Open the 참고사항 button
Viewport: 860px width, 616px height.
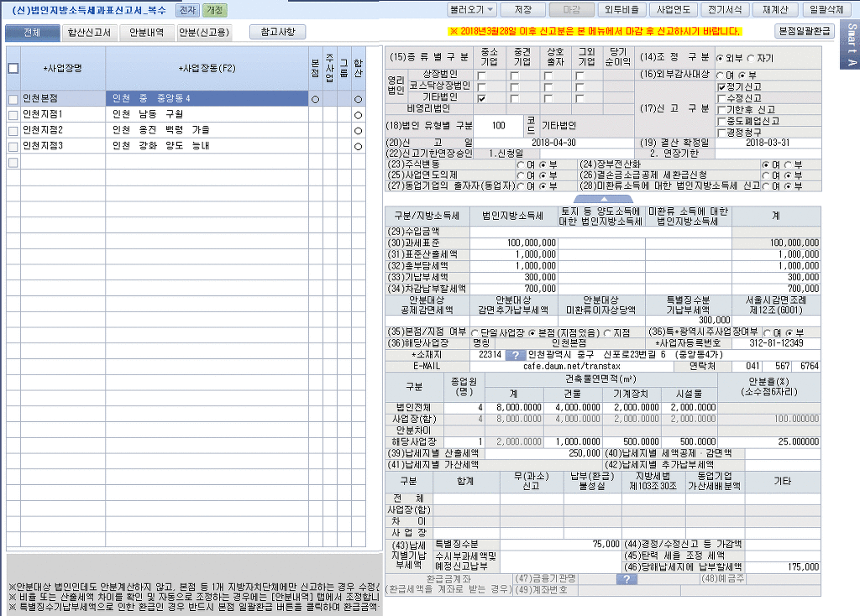pyautogui.click(x=277, y=32)
